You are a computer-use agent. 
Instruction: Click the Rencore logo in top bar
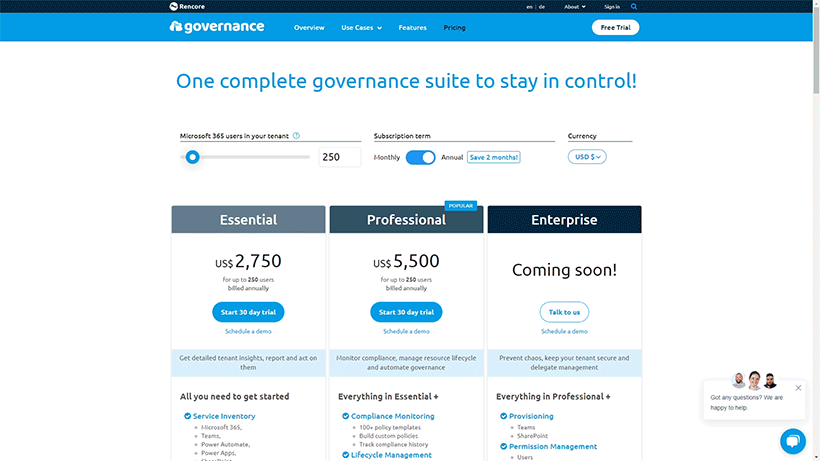(187, 6)
